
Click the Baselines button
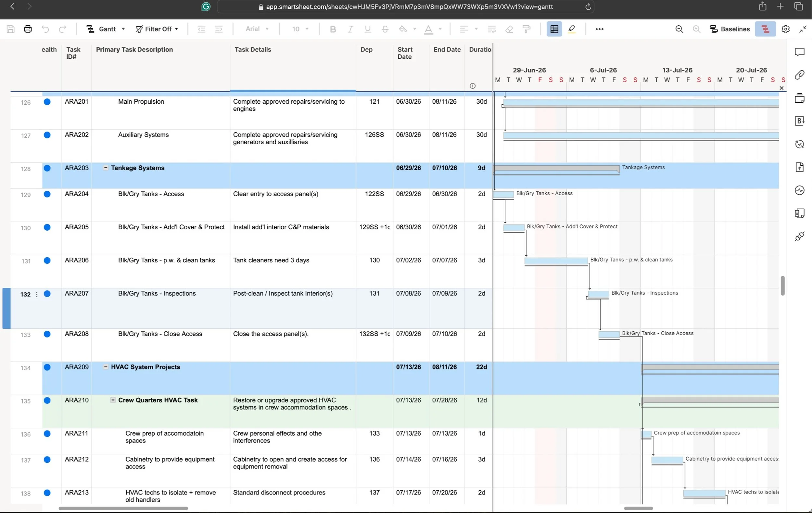click(x=730, y=29)
